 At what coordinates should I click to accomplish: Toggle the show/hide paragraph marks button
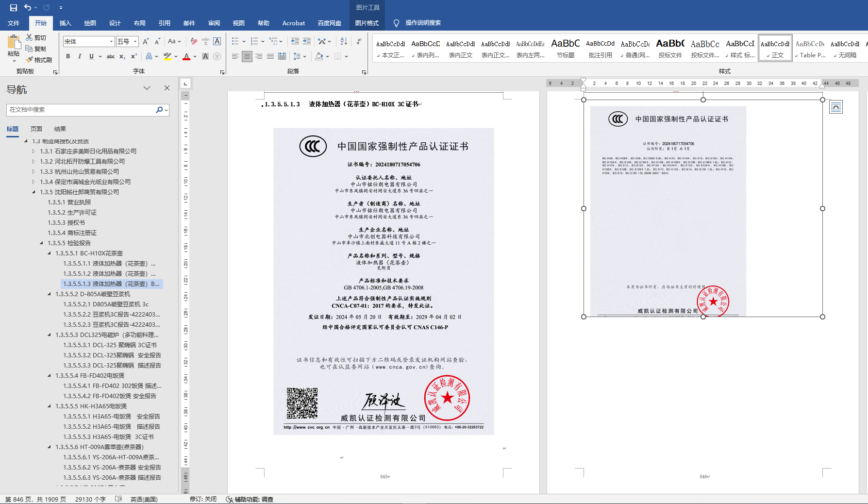359,42
